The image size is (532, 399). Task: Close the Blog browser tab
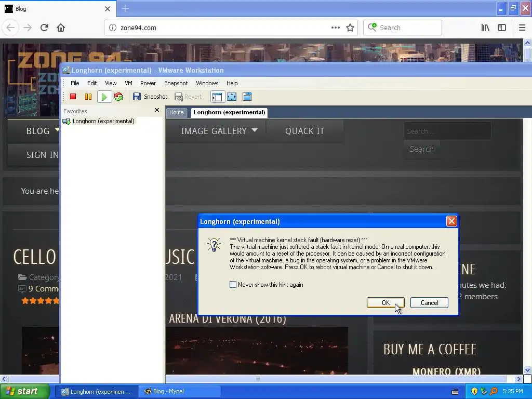[x=108, y=9]
